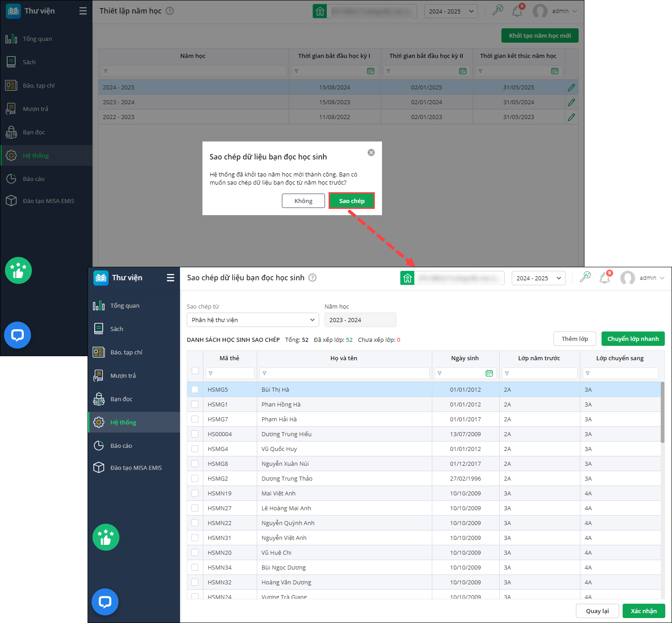Check the box for student HSMG7 Phạm Hải Hà
This screenshot has width=672, height=623.
click(195, 419)
